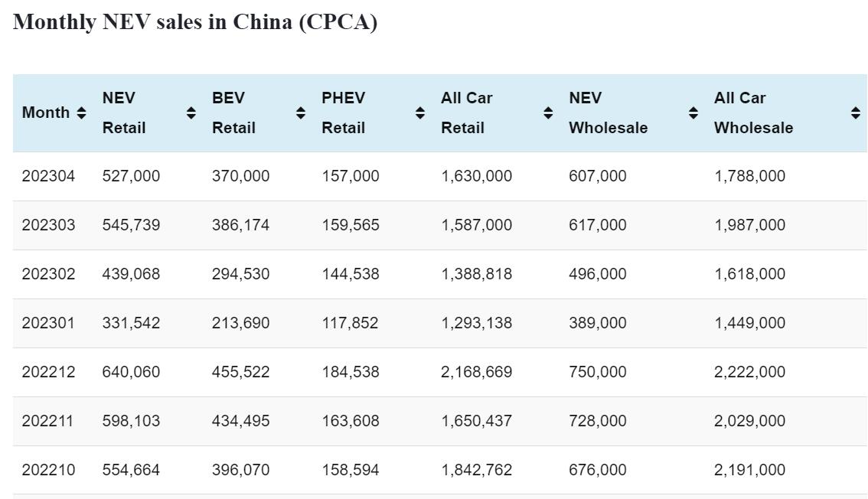Select the Month column header text
The image size is (868, 499).
[46, 113]
